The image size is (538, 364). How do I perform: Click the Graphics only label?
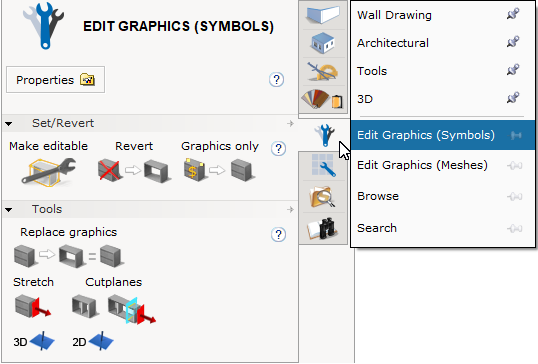(x=220, y=146)
